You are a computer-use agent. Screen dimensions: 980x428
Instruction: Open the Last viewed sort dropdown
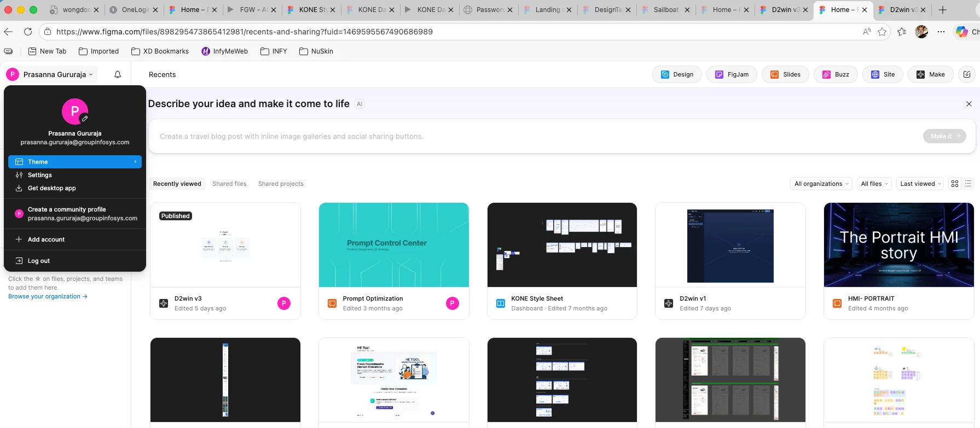[920, 184]
